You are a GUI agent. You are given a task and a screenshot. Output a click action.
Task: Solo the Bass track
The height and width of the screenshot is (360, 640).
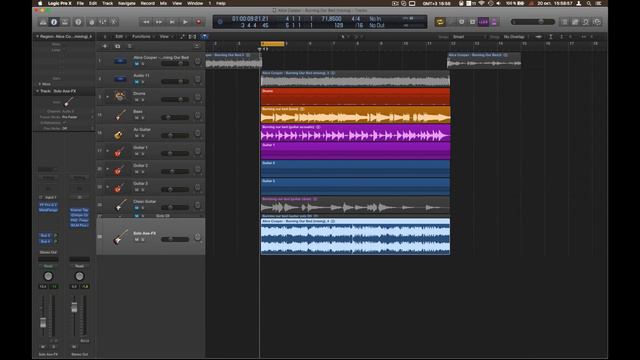pos(142,118)
